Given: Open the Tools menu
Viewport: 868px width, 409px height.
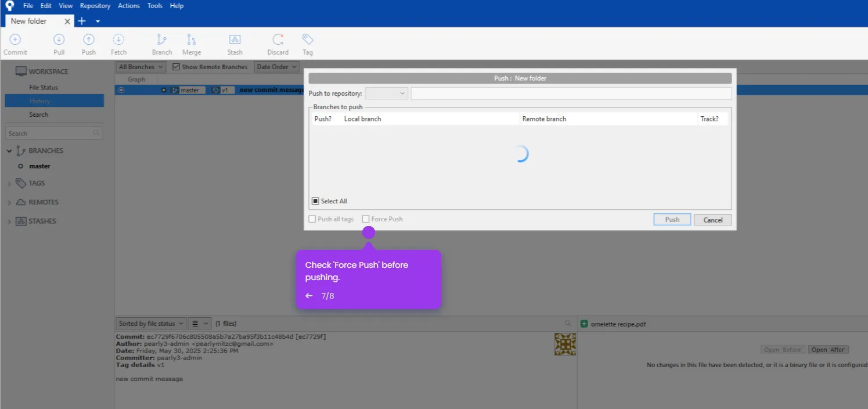Looking at the screenshot, I should pos(155,6).
